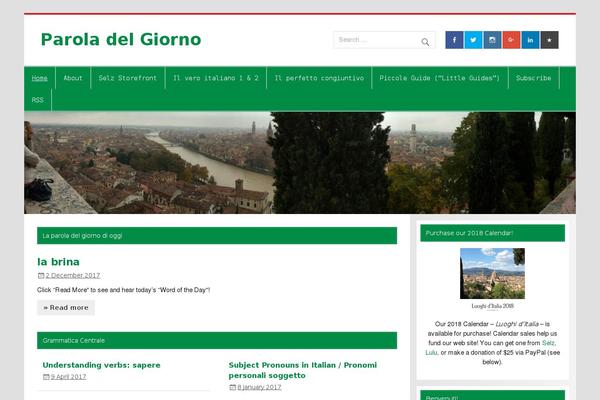This screenshot has width=600, height=400.
Task: Open the Subscribe menu item
Action: coord(533,78)
